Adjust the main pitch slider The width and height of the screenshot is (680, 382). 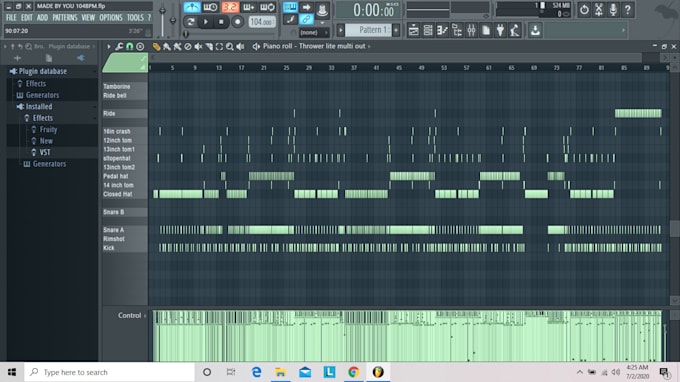pos(173,21)
